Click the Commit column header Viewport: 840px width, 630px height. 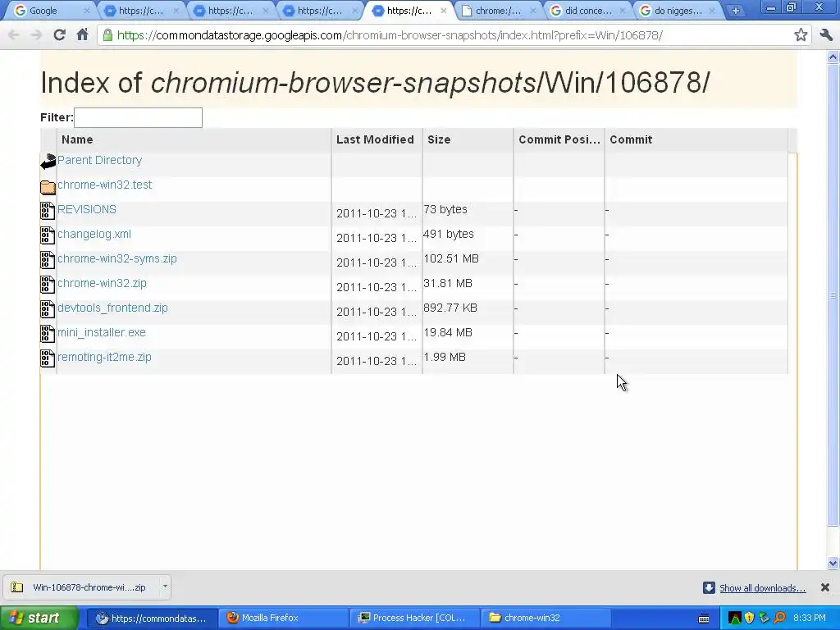coord(696,139)
